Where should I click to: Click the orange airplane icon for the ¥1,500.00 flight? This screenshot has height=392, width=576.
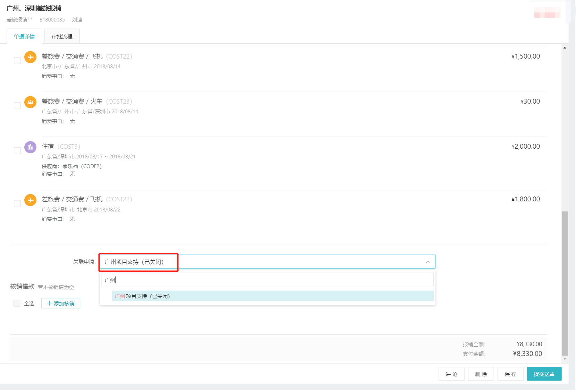tap(30, 57)
